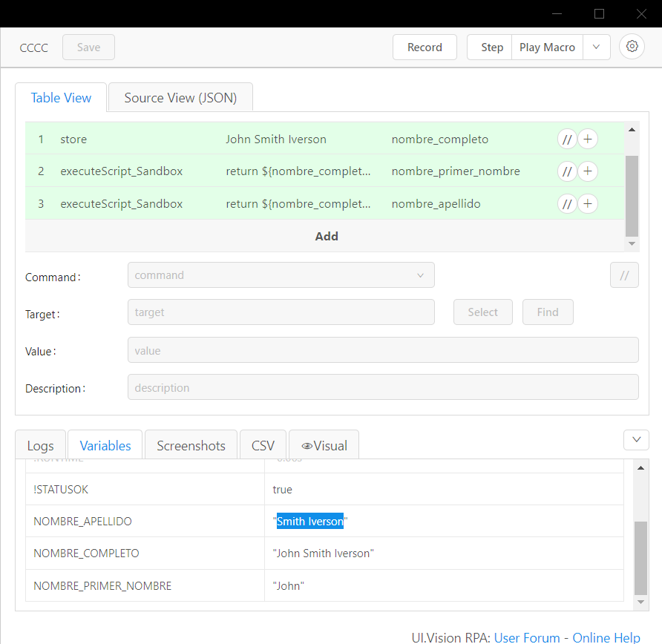Click the Record button
Viewport: 662px width, 644px height.
425,47
